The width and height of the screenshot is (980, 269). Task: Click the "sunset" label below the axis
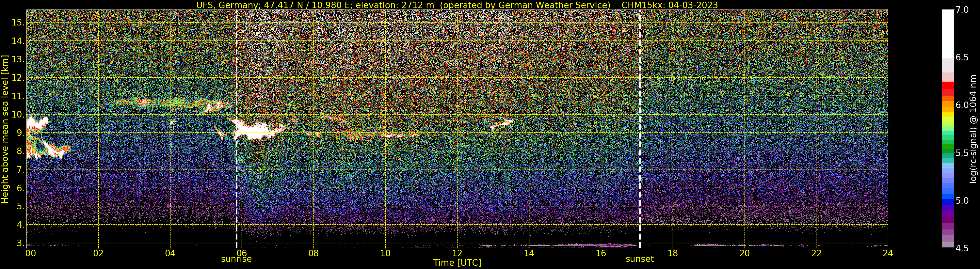tap(639, 259)
